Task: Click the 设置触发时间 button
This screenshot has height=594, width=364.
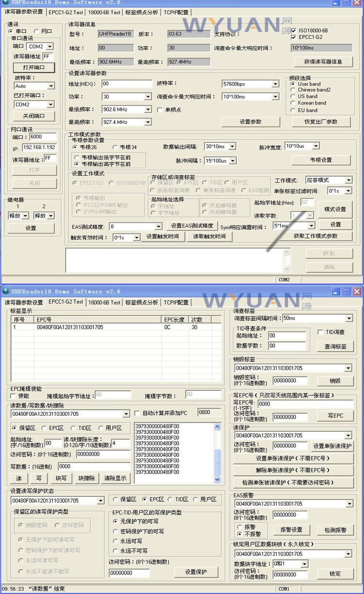Action: pyautogui.click(x=163, y=237)
